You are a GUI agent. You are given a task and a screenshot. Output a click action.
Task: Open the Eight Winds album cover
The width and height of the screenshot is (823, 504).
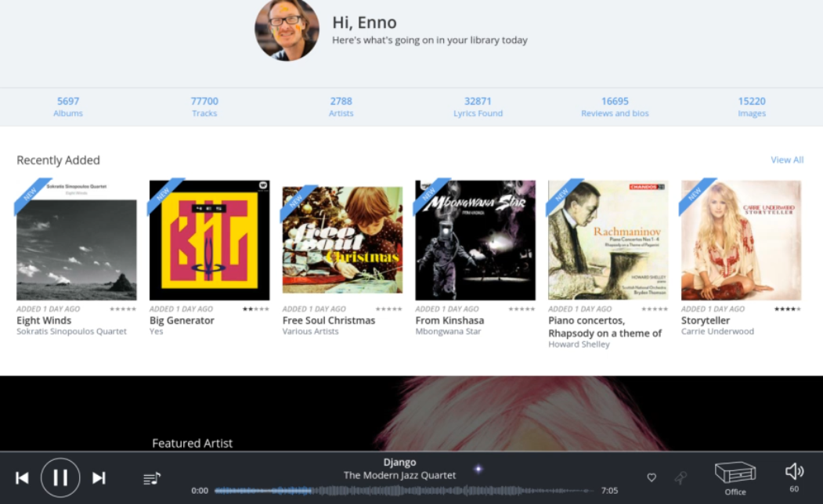click(77, 240)
